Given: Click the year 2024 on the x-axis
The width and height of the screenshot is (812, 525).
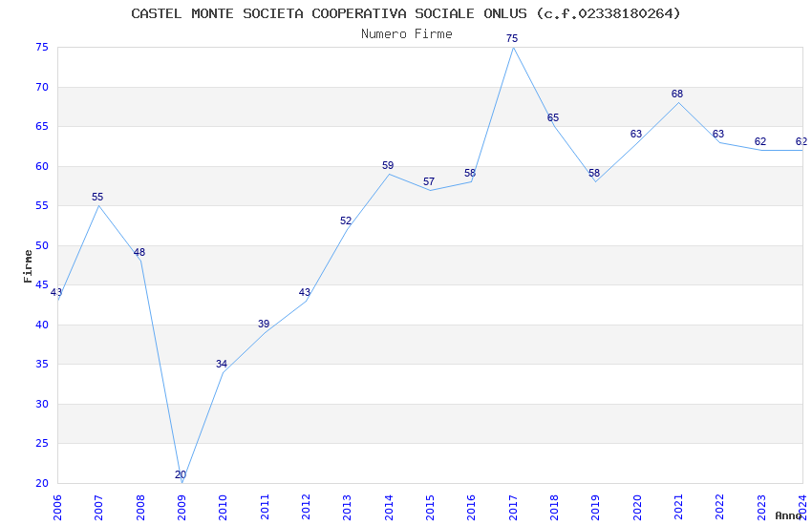Looking at the screenshot, I should coord(802,507).
